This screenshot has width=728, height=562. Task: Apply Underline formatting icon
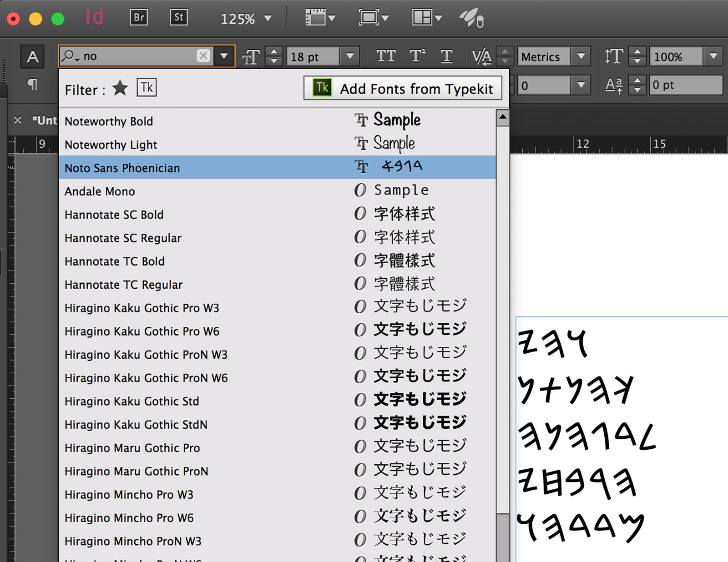446,56
